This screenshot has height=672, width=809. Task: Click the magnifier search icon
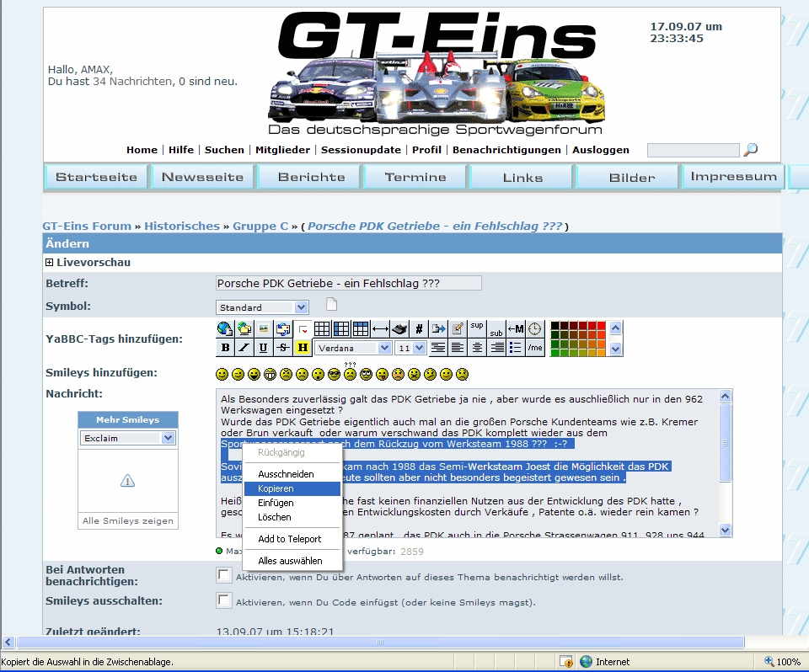[x=750, y=150]
